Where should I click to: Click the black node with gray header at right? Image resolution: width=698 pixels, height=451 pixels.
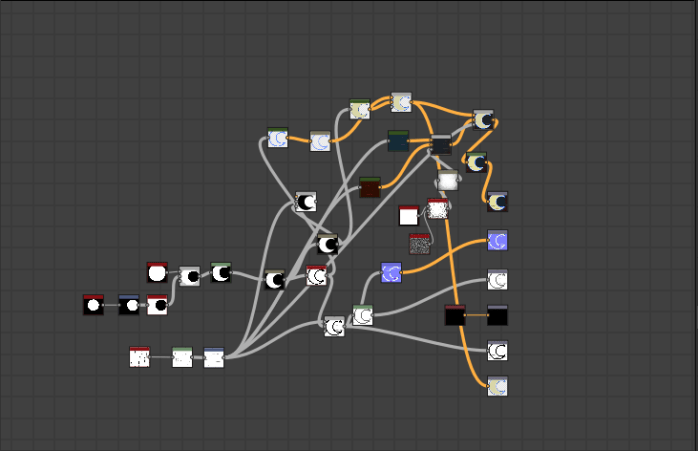tap(497, 316)
